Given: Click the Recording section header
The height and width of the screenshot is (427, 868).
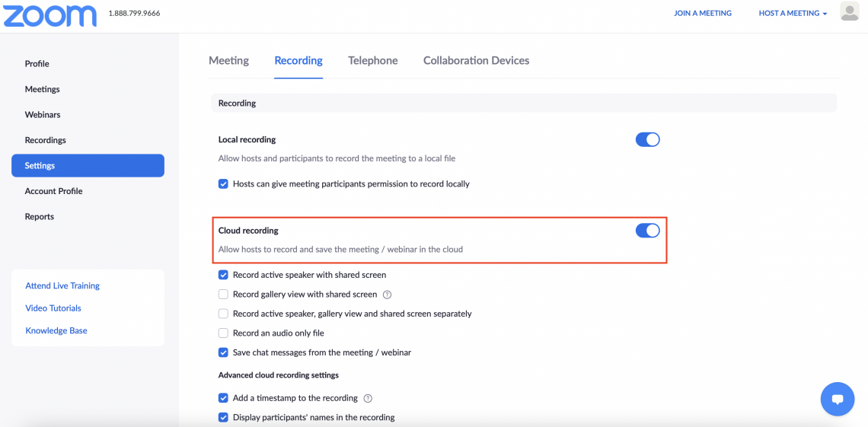Looking at the screenshot, I should pyautogui.click(x=524, y=103).
